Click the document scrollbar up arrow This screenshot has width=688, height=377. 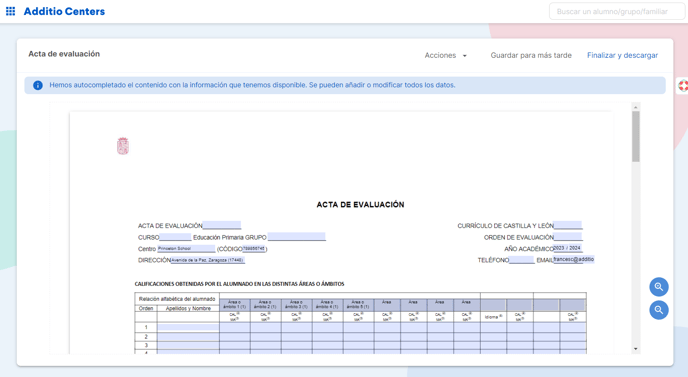tap(635, 107)
